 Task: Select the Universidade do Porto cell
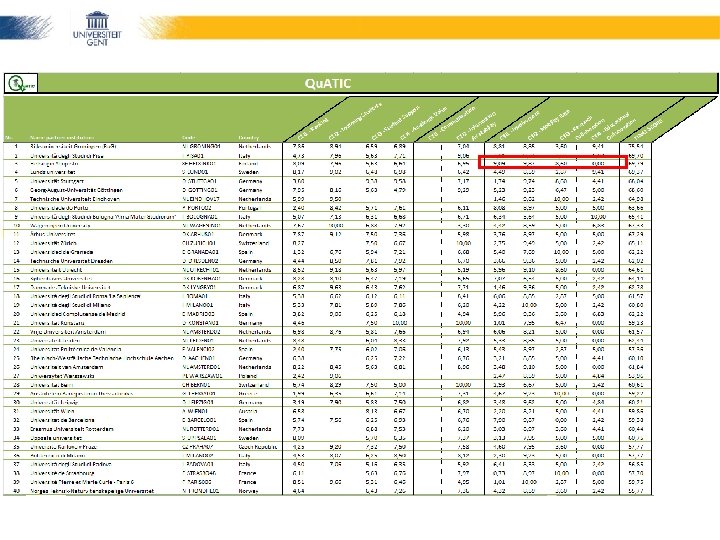point(59,208)
